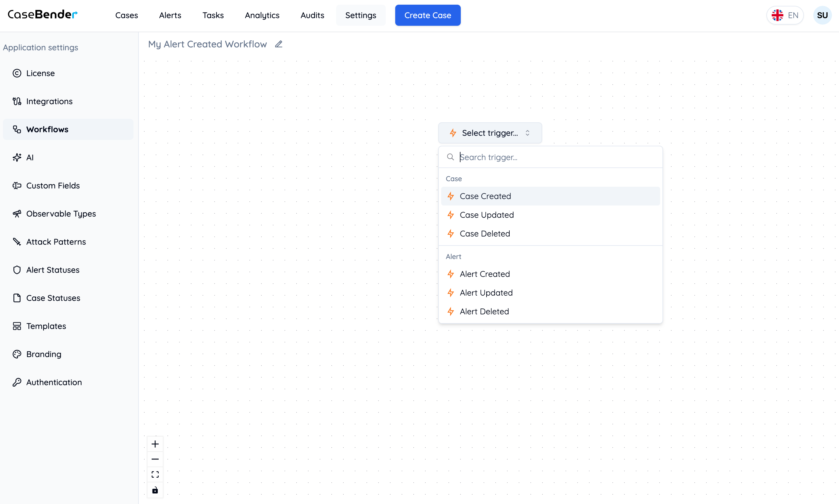Collapse the Select trigger dropdown

pos(490,133)
